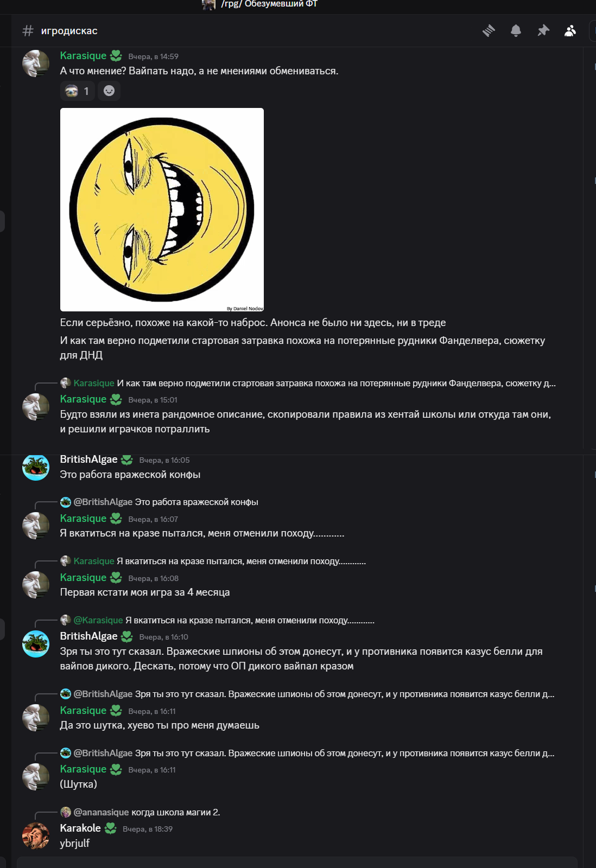Click Karakole's profile avatar
Screen dimensions: 596x868
[36, 836]
